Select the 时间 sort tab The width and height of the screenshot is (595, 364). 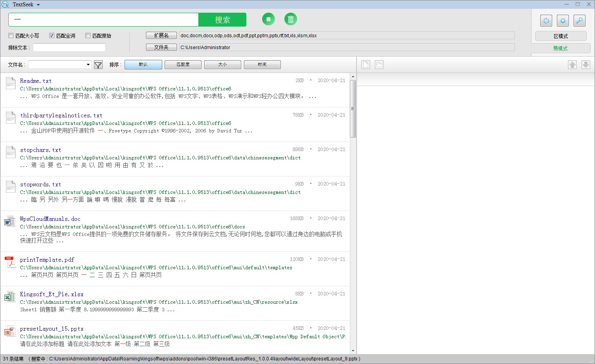click(x=262, y=64)
